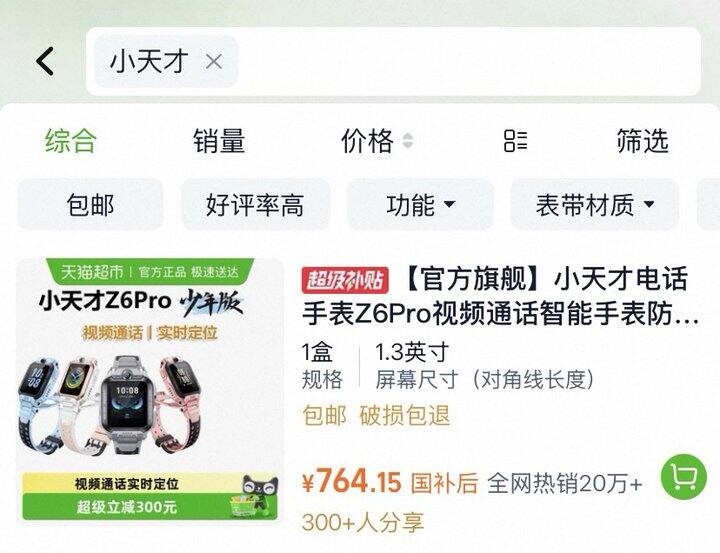720x553 pixels.
Task: Tap the 天猫超市 green banner
Action: 150,271
